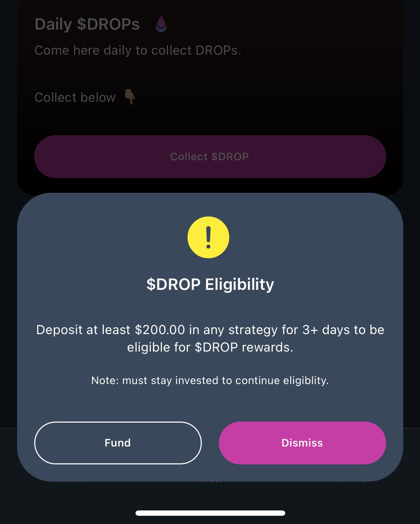Tap the pointing-down hand emoji
The height and width of the screenshot is (524, 420).
tap(129, 97)
